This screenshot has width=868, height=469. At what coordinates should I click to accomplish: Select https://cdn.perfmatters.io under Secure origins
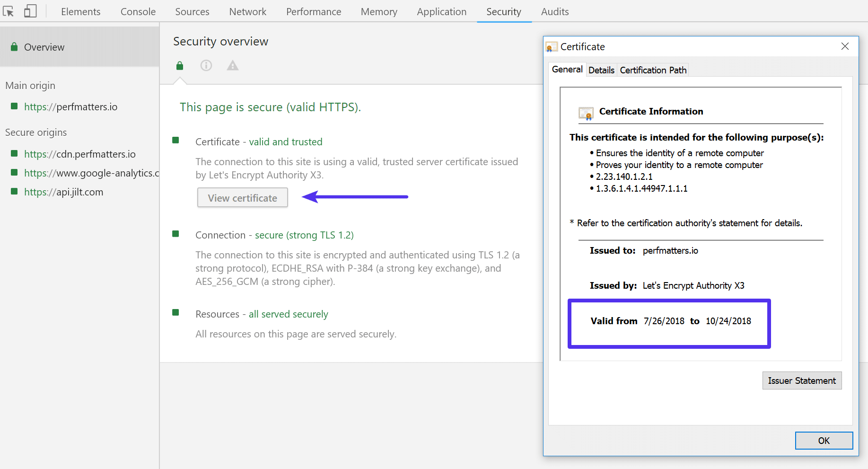click(80, 154)
